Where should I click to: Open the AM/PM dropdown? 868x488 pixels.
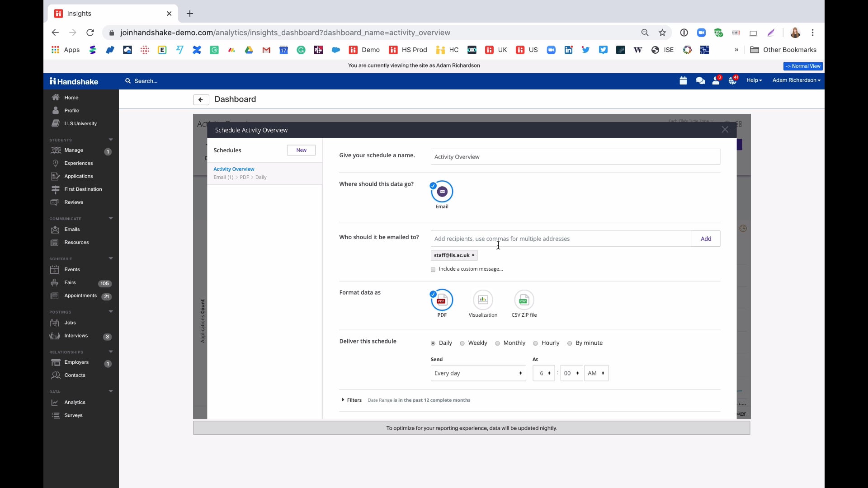point(596,373)
